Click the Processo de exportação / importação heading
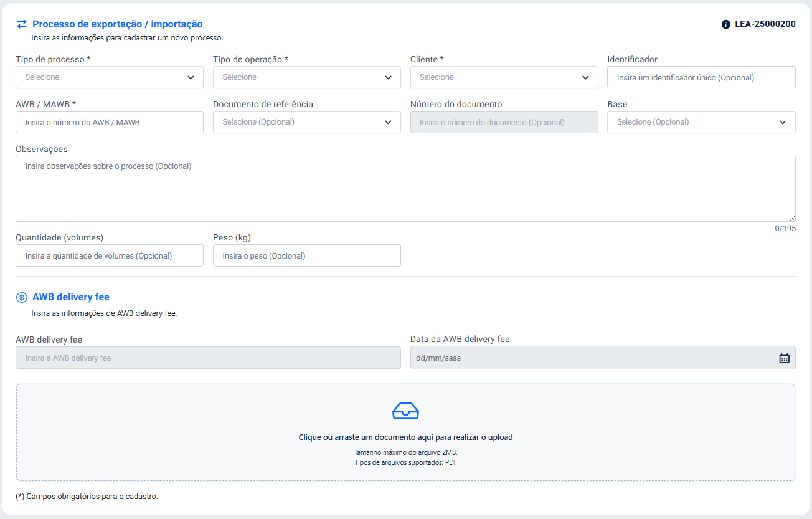This screenshot has height=519, width=812. [x=118, y=24]
